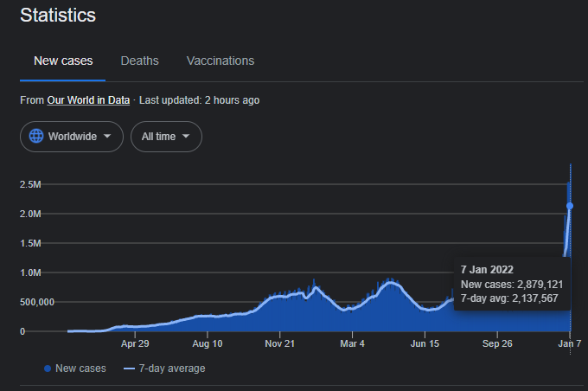Open the Worldwide region dropdown
Image resolution: width=588 pixels, height=391 pixels.
(72, 137)
